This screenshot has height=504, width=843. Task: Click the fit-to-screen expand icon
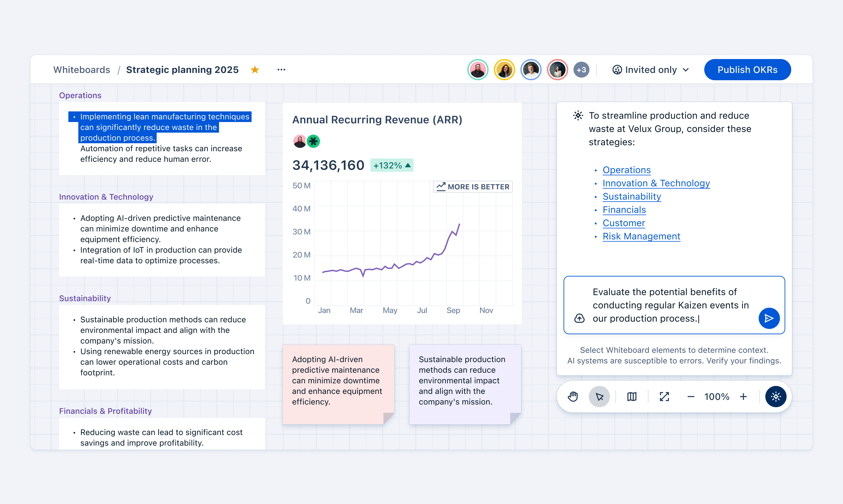coord(664,396)
